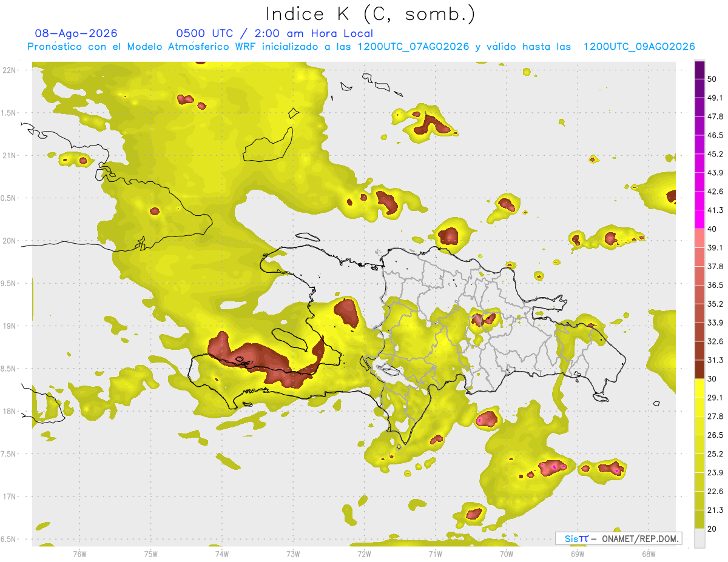Viewport: 728px width, 562px height.
Task: Click the colorbar value '20'
Action: 712,529
